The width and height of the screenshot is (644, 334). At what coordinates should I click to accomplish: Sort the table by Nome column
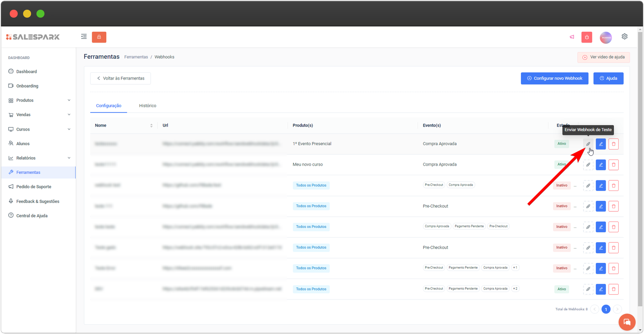pos(151,125)
